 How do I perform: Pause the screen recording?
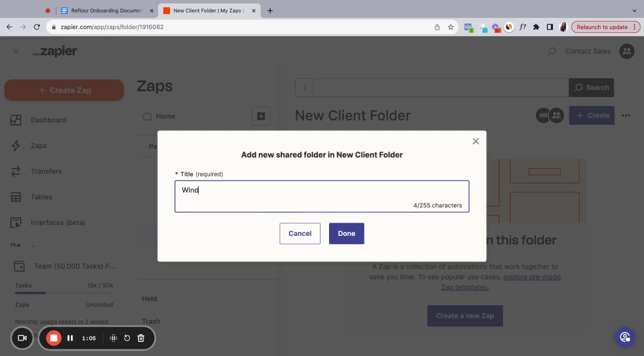pyautogui.click(x=70, y=338)
